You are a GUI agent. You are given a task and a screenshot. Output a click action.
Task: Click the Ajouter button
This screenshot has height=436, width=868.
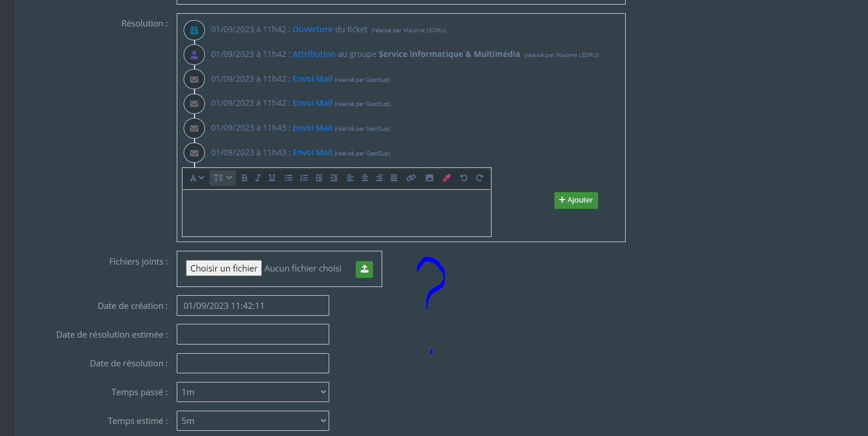pos(576,200)
